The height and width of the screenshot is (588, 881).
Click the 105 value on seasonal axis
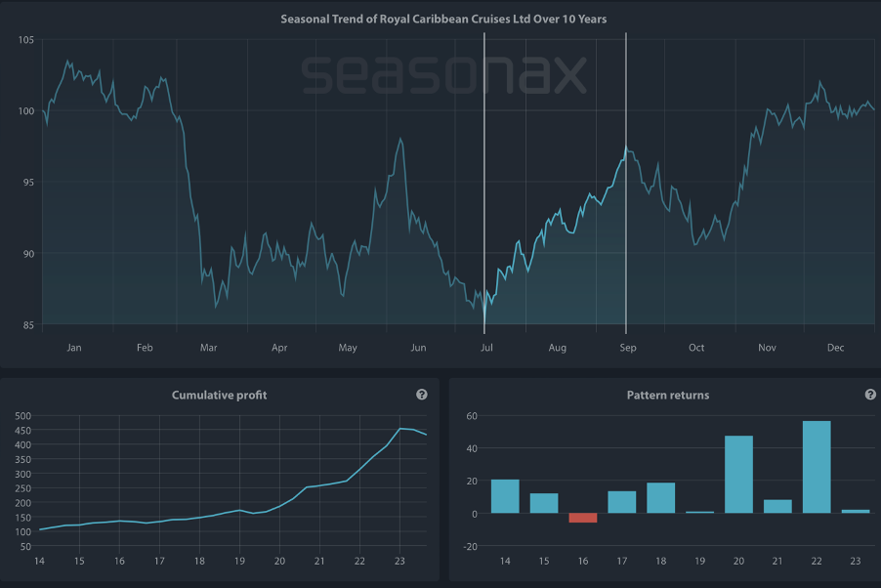(x=25, y=40)
